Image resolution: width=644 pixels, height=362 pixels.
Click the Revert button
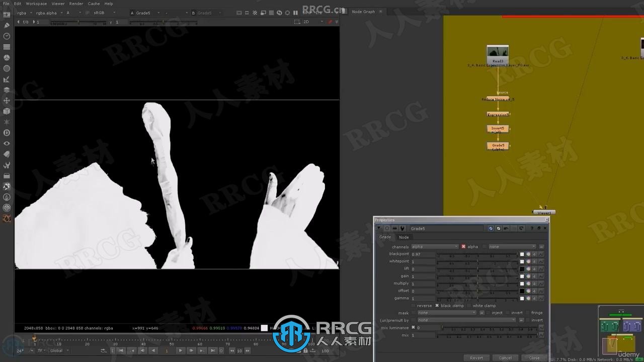476,358
